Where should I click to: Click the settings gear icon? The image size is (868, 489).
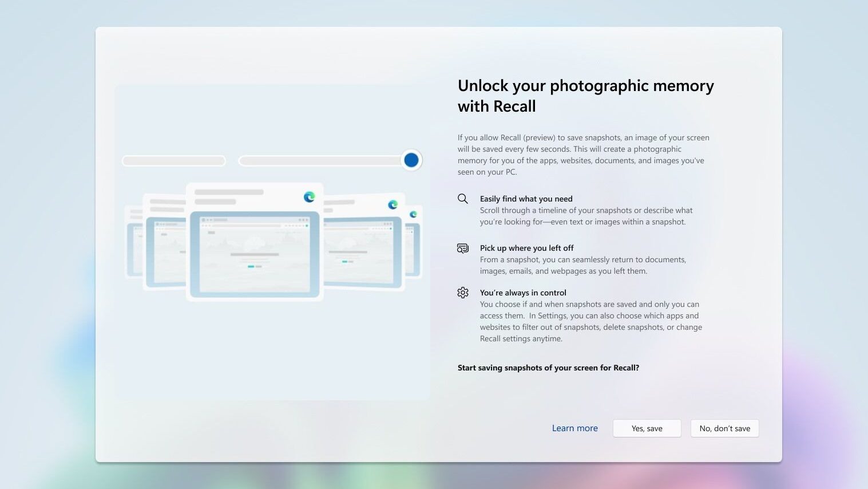pos(463,293)
